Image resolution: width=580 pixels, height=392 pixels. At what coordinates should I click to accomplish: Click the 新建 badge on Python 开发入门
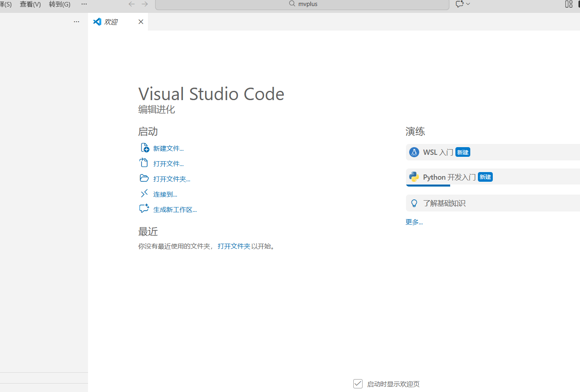[x=485, y=177]
